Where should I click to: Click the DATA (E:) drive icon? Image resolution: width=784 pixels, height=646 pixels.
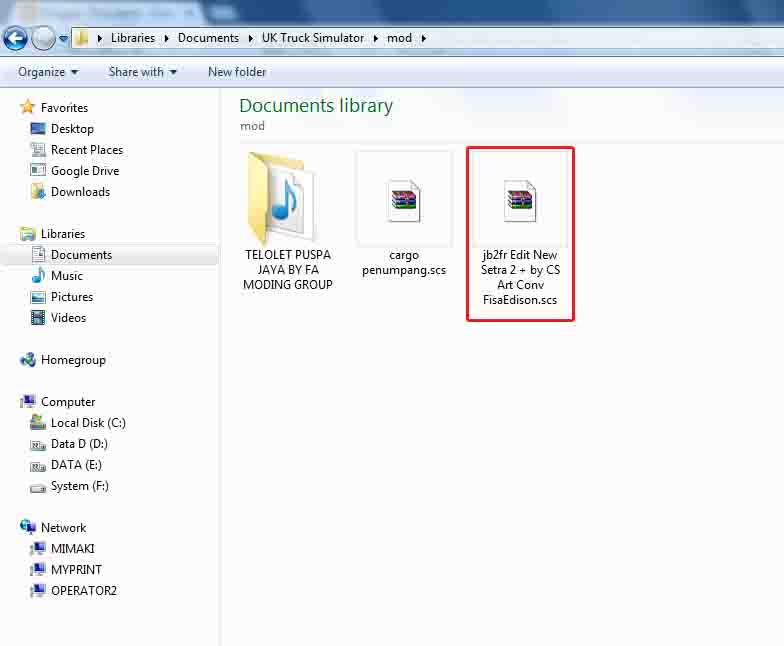coord(38,466)
